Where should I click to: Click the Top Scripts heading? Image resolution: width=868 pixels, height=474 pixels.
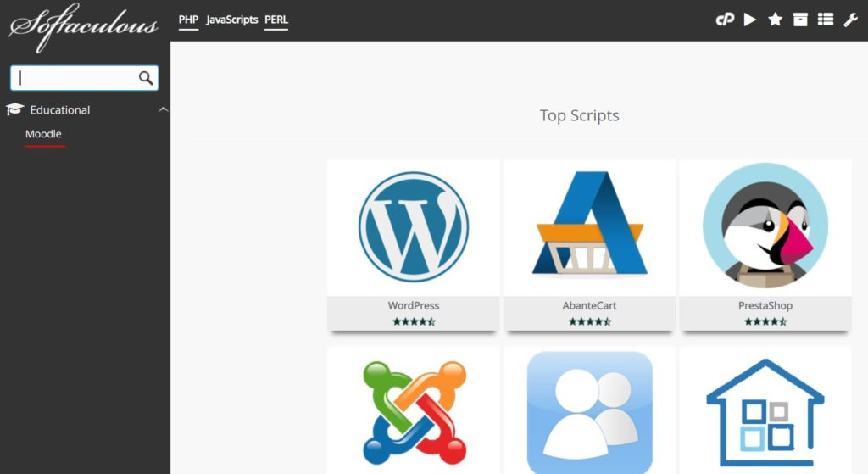click(x=579, y=115)
